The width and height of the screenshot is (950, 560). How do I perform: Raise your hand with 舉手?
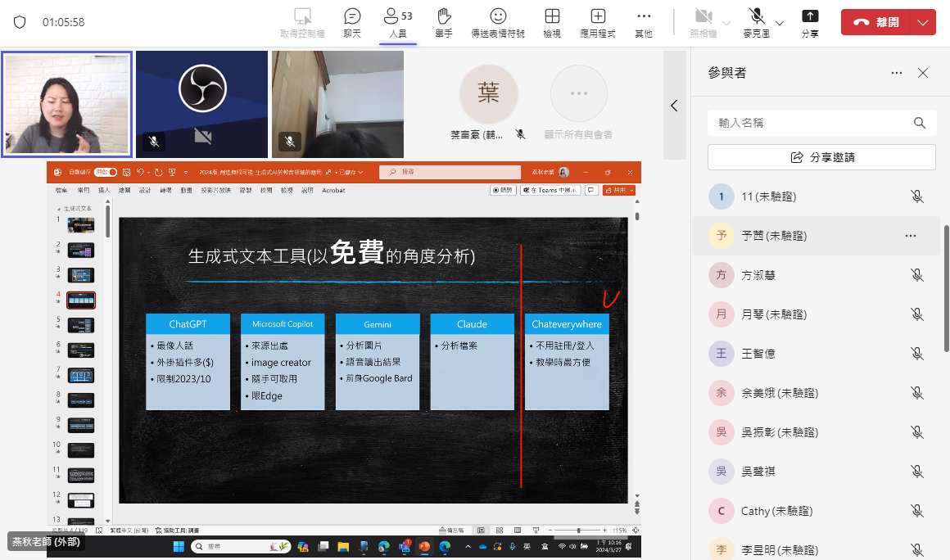pyautogui.click(x=444, y=23)
